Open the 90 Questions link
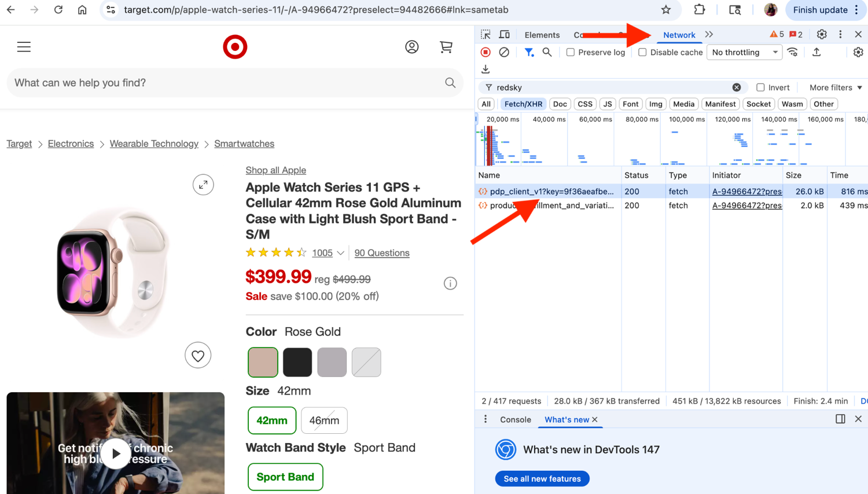This screenshot has width=868, height=494. 382,253
